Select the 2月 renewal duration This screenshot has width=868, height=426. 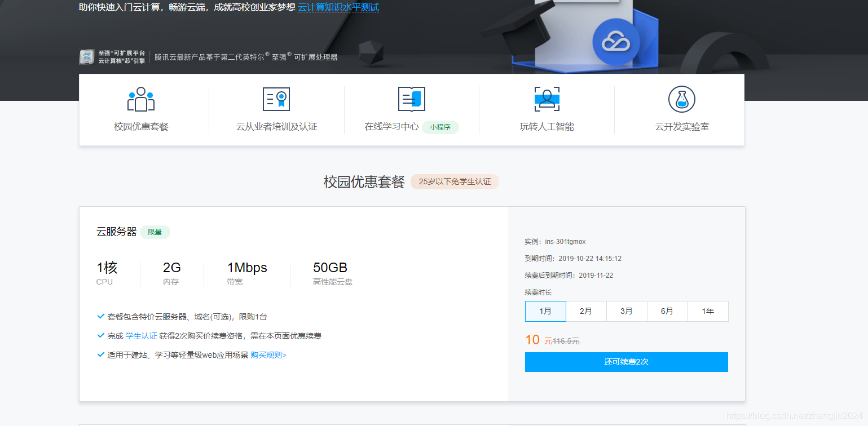coord(586,311)
